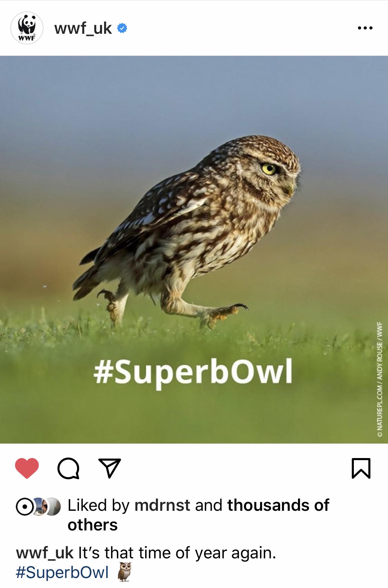This screenshot has width=388, height=588.
Task: Tap the first liker avatar circle
Action: click(x=24, y=507)
